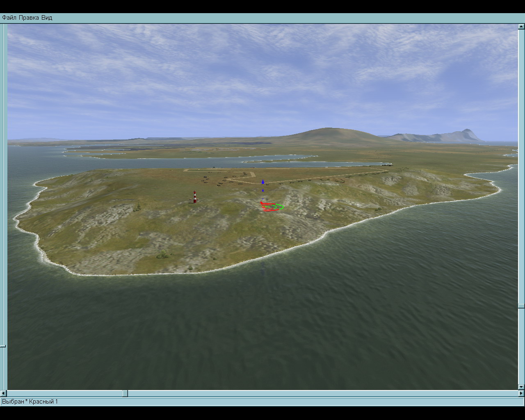Open the Вид menu
The width and height of the screenshot is (525, 420).
(47, 18)
